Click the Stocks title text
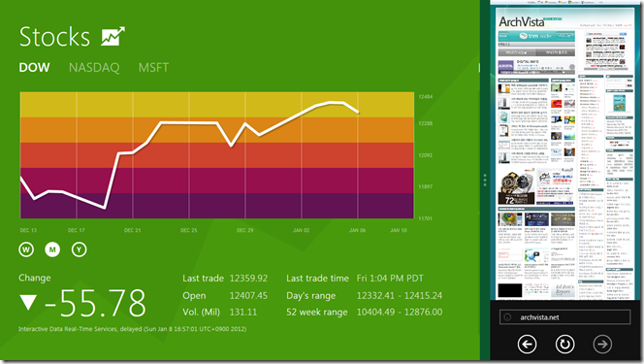644x364 pixels. 54,37
